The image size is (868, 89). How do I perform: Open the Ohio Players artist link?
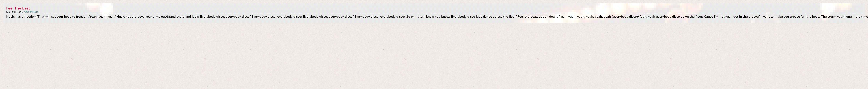coord(31,12)
